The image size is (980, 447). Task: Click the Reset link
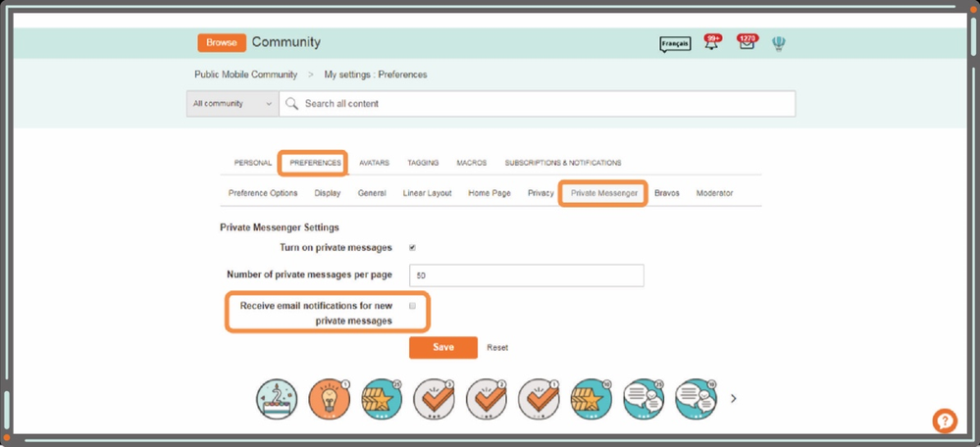coord(497,348)
